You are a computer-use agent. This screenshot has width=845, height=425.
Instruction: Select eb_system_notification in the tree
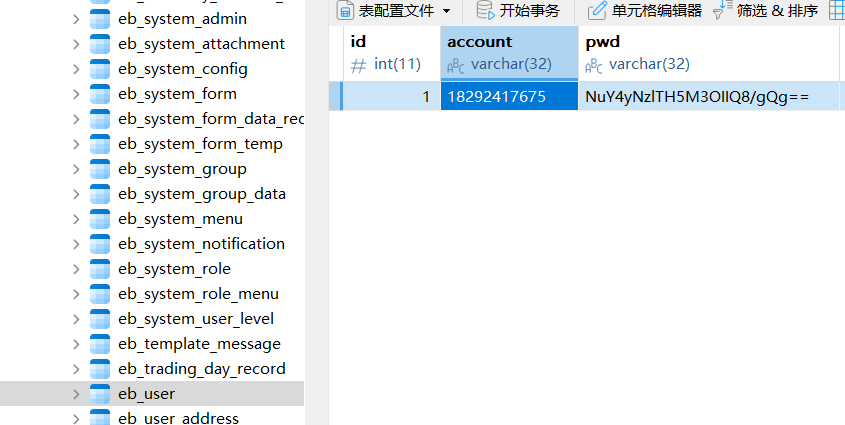point(201,244)
